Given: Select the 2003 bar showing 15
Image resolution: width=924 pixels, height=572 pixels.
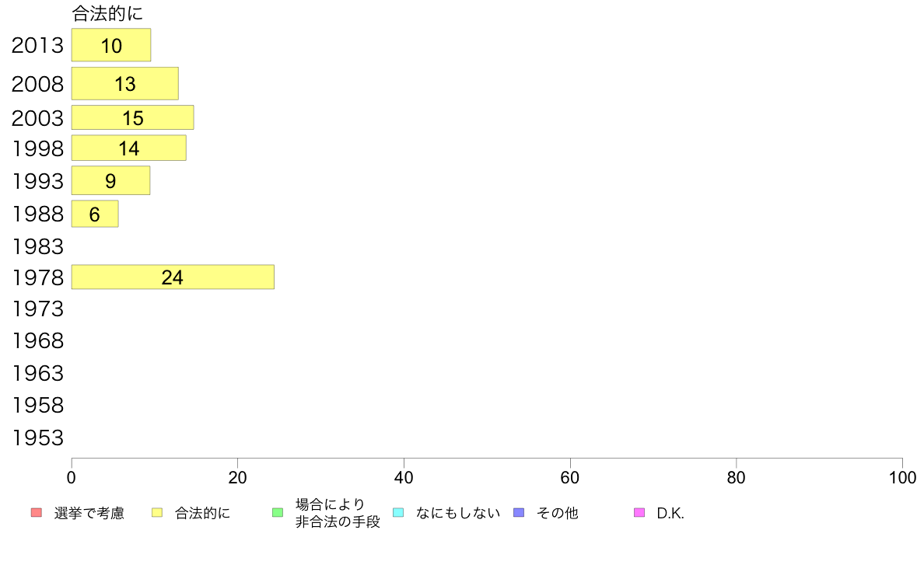Looking at the screenshot, I should click(x=132, y=118).
